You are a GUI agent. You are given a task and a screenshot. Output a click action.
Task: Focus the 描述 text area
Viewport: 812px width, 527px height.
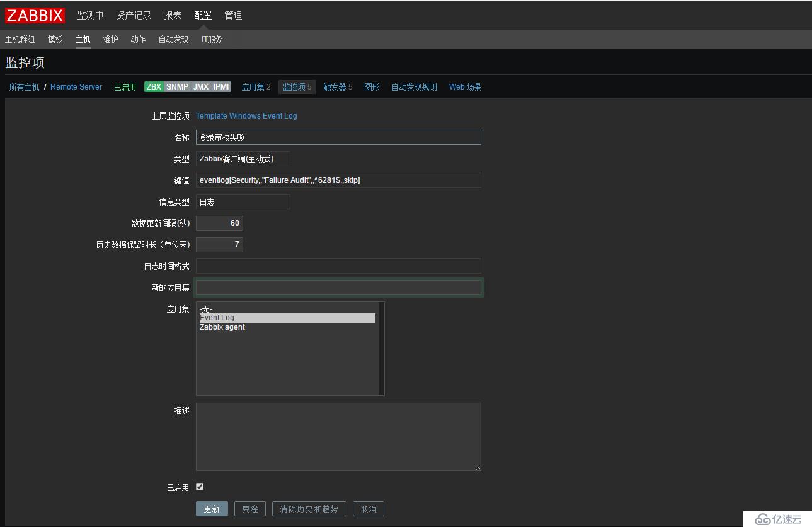click(x=338, y=437)
